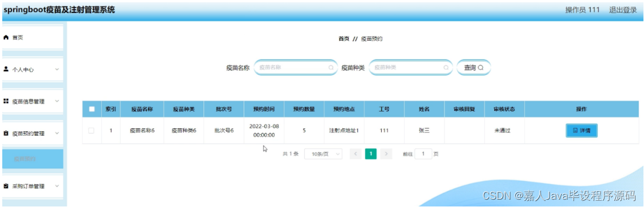The height and width of the screenshot is (207, 644).
Task: Open 疫苗信息管理 sidebar menu item
Action: point(33,101)
